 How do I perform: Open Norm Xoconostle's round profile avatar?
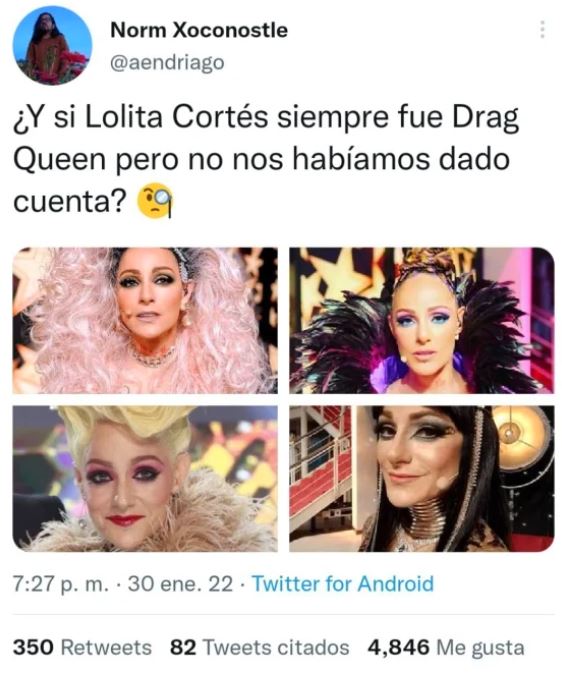click(52, 45)
